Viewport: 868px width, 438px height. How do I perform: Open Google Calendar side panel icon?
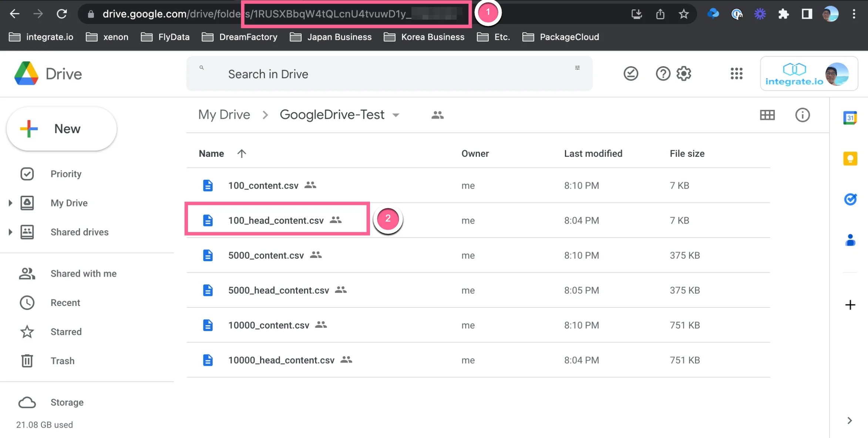tap(850, 118)
